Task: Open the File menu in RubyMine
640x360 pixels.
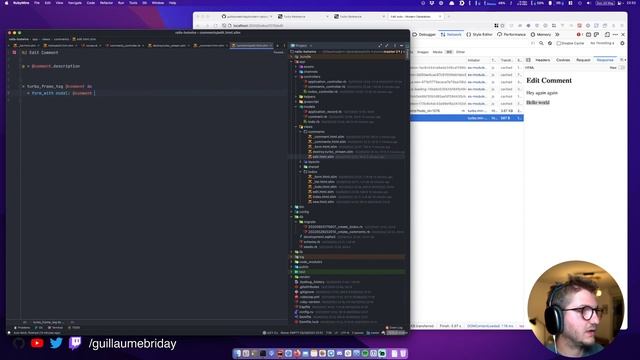Action: pos(37,3)
